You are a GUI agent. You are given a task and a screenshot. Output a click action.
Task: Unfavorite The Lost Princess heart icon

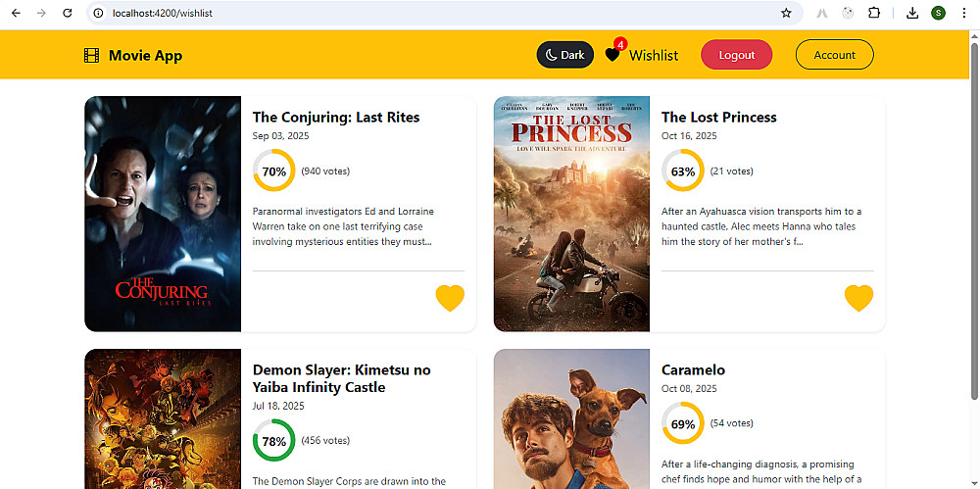tap(858, 298)
